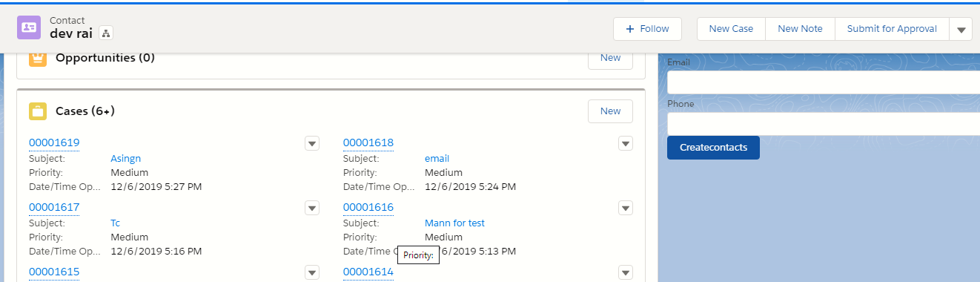Screen dimensions: 980x282
Task: Expand actions menu for case 00001616
Action: click(x=626, y=208)
